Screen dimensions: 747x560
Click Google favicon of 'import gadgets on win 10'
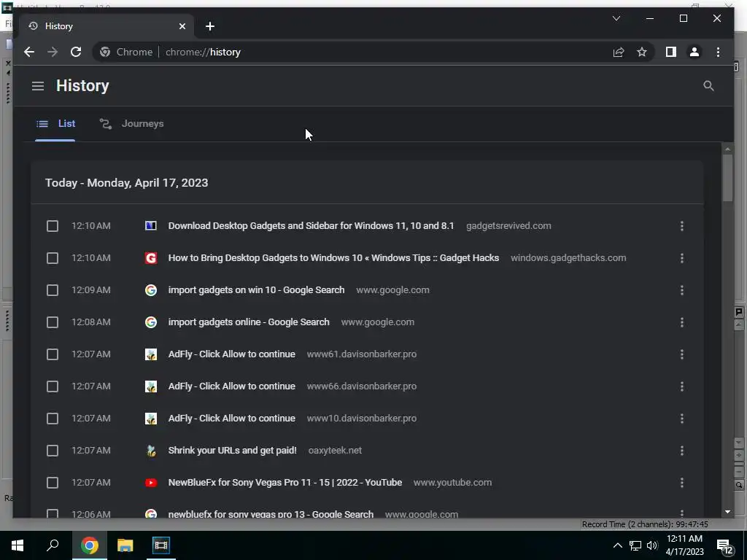150,290
